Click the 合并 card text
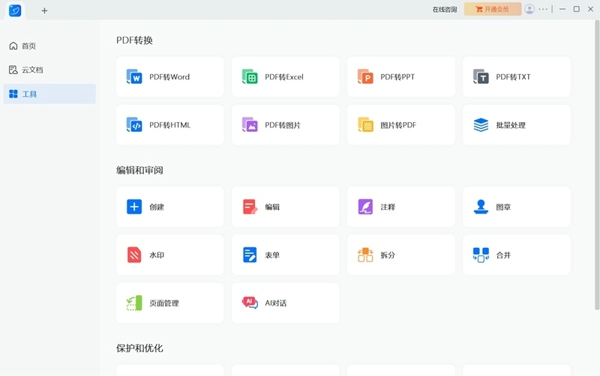Viewport: 600px width, 376px height. pyautogui.click(x=503, y=255)
